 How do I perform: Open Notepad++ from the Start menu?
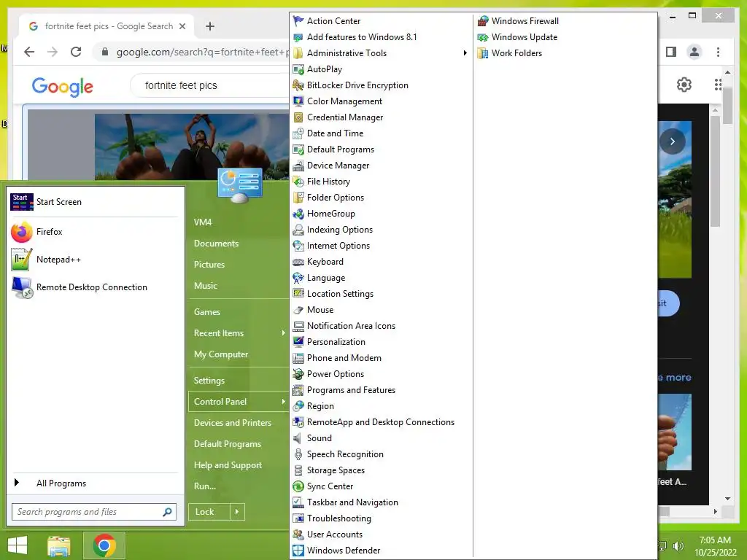(95, 260)
